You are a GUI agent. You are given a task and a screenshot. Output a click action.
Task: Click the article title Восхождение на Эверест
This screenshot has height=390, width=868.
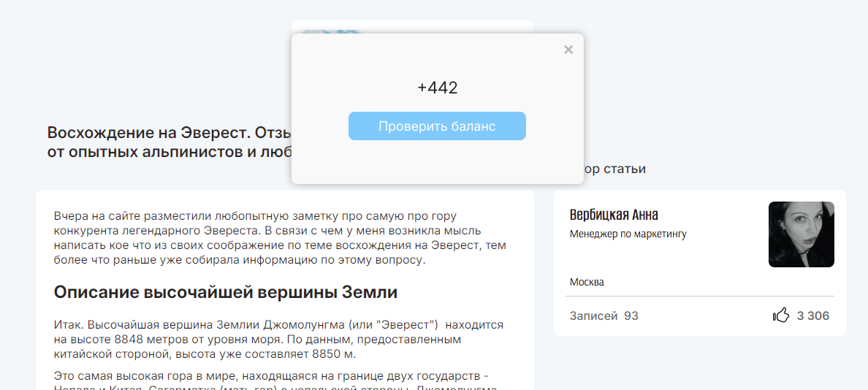point(170,142)
